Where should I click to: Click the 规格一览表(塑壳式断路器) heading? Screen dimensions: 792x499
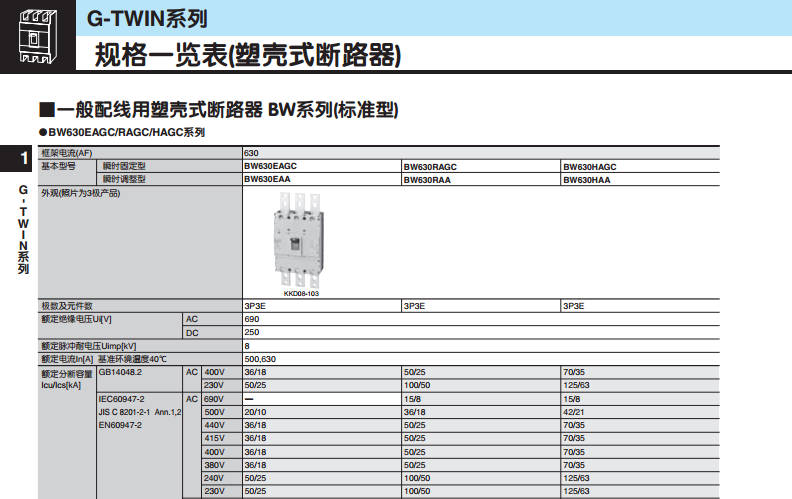(x=247, y=55)
